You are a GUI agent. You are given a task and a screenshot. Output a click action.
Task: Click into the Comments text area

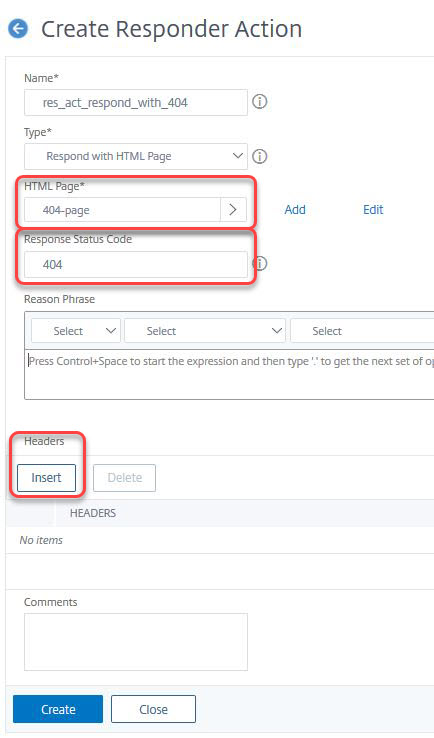tap(136, 642)
